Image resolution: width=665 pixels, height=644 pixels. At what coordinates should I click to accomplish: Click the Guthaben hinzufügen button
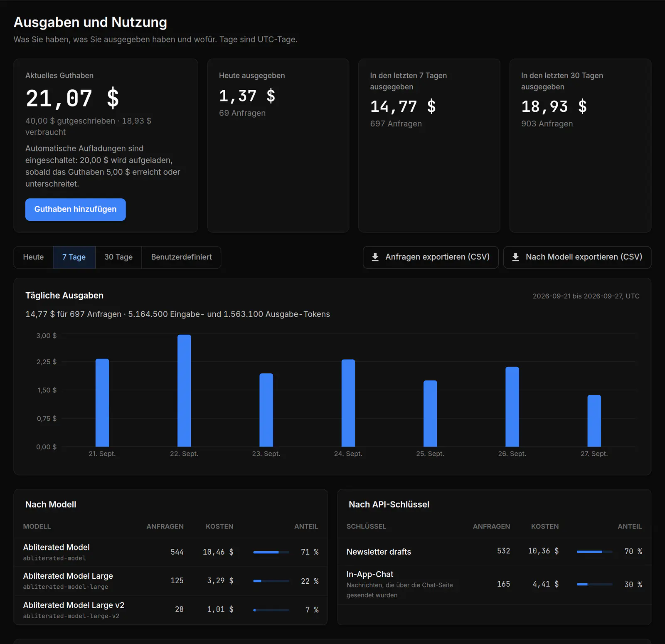tap(76, 210)
